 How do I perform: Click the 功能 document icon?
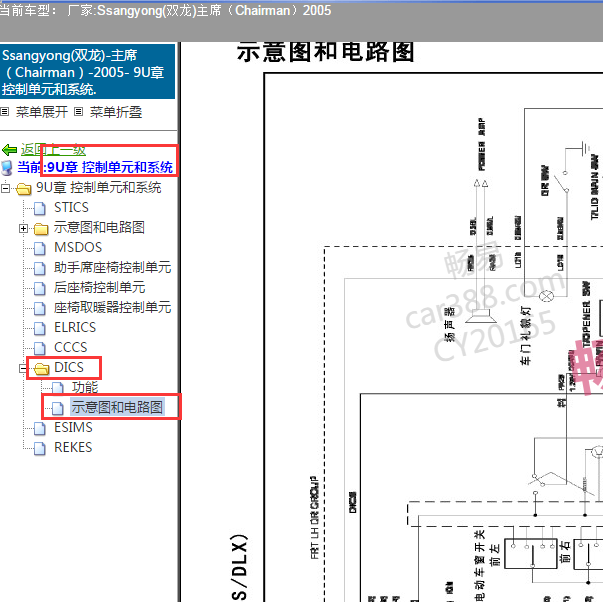tap(58, 388)
